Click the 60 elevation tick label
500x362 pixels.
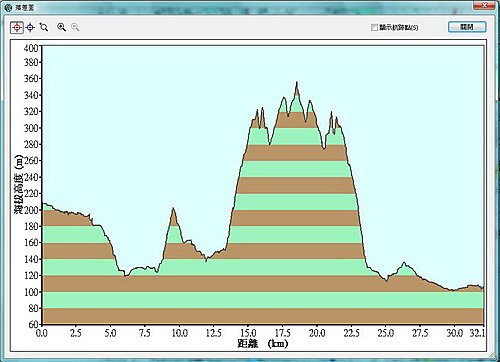(33, 324)
